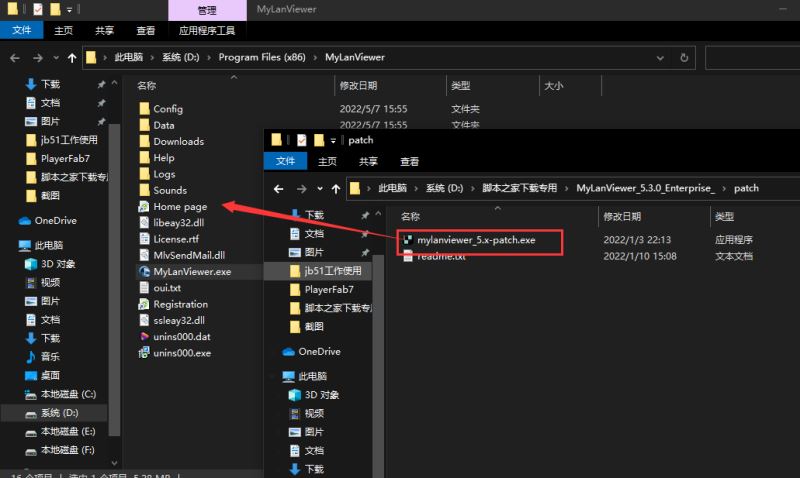Switch to 共享 tab in patch window
Viewport: 800px width, 478px height.
[368, 161]
